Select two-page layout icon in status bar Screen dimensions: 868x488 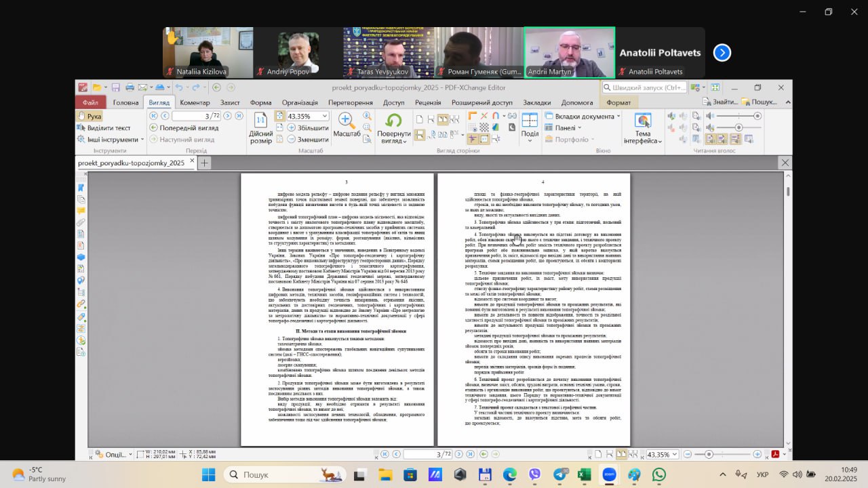pos(620,454)
